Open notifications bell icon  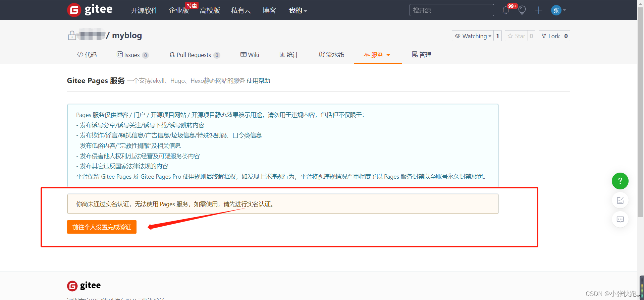point(506,10)
